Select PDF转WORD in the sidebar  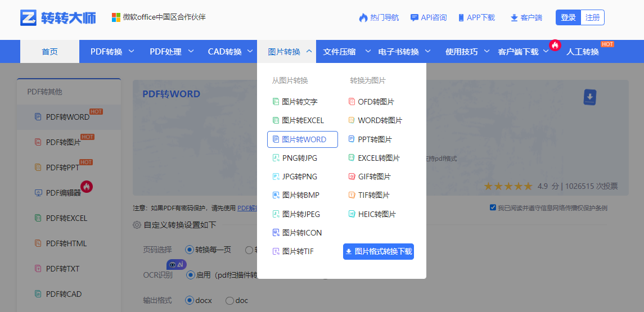[69, 117]
